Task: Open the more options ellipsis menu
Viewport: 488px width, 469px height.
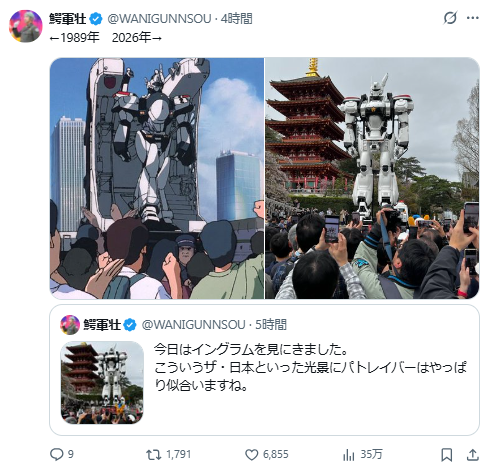Action: [473, 18]
